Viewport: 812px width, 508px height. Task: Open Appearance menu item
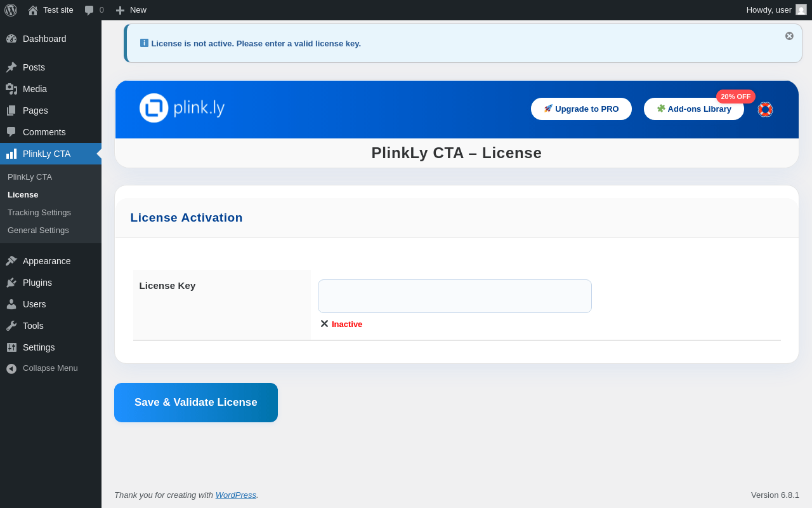point(51,261)
